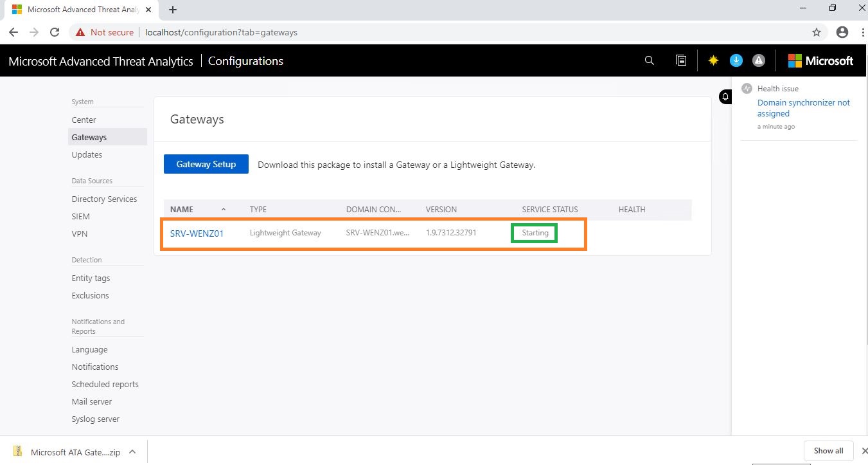Viewport: 868px width, 465px height.
Task: Open the Updates settings page
Action: (x=87, y=154)
